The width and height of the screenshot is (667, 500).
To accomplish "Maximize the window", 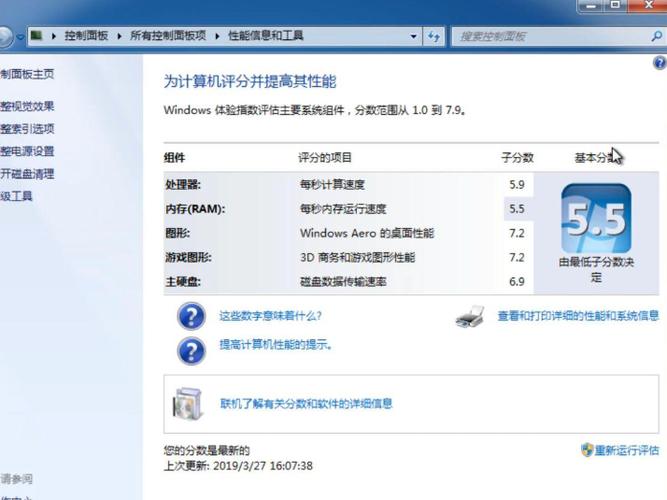I will [616, 6].
